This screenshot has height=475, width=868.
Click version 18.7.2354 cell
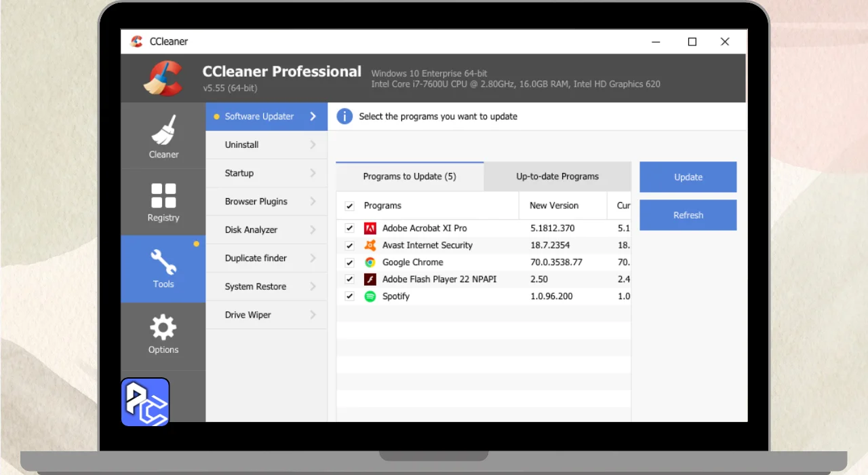(x=550, y=245)
